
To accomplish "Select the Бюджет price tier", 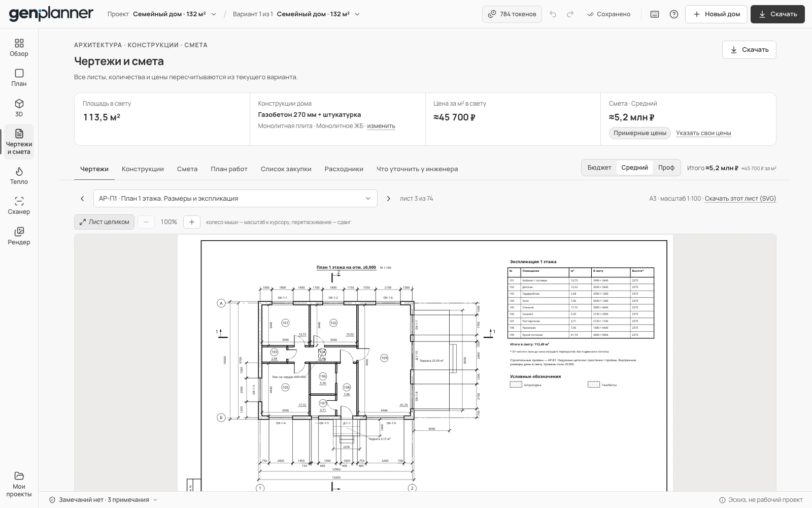I will pos(599,168).
